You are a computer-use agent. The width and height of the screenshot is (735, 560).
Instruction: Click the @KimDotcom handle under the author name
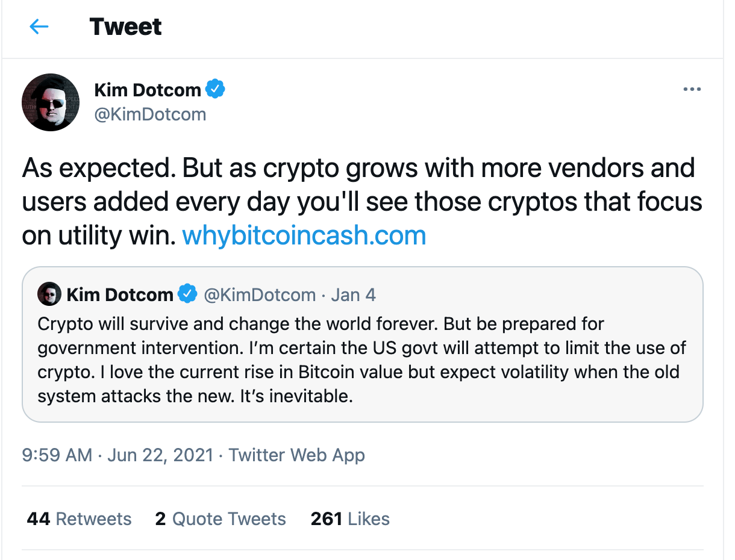[150, 114]
